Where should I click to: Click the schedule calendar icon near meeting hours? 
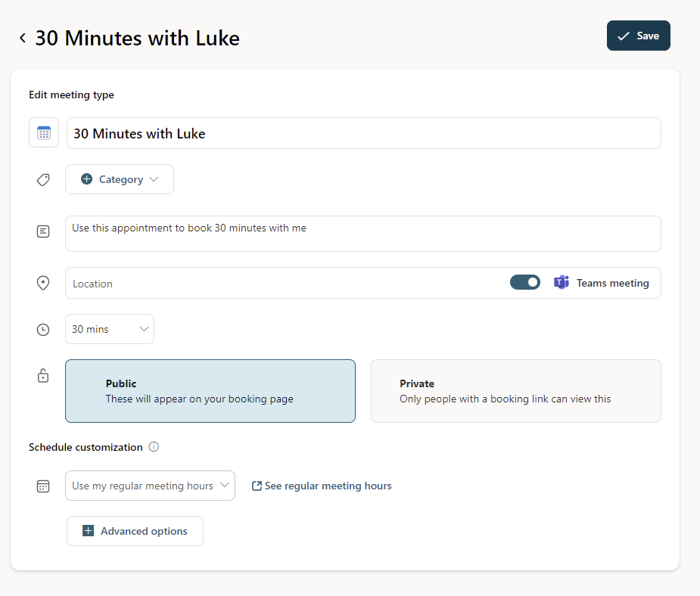(43, 486)
